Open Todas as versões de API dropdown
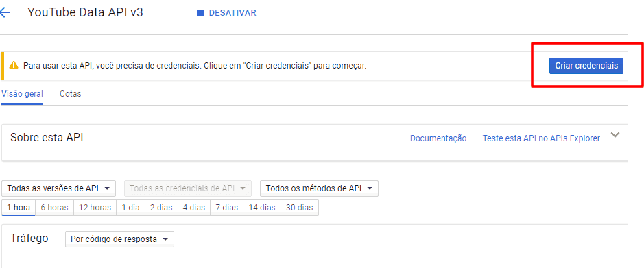 coord(59,188)
